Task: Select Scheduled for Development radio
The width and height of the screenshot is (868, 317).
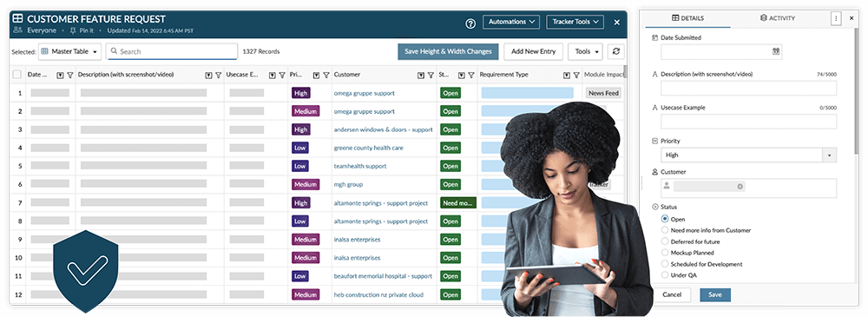Action: [665, 264]
